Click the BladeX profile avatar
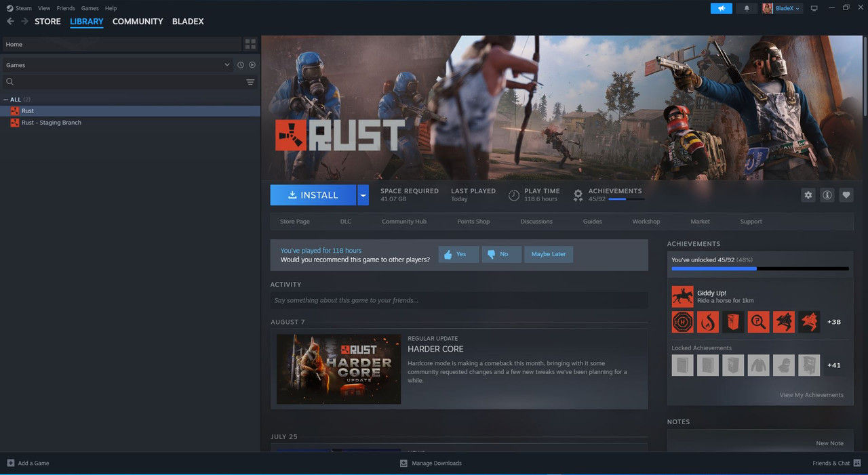 [x=768, y=8]
